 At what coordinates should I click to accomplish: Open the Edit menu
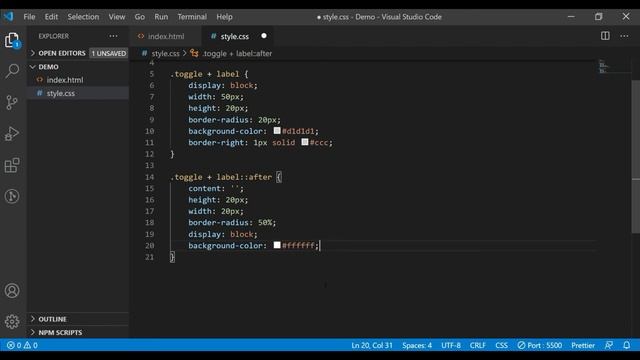(51, 17)
